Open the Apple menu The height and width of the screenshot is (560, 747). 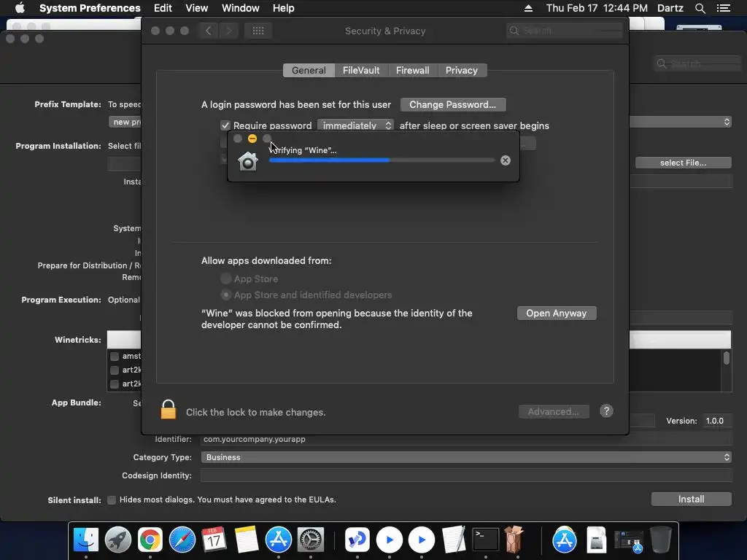point(20,8)
